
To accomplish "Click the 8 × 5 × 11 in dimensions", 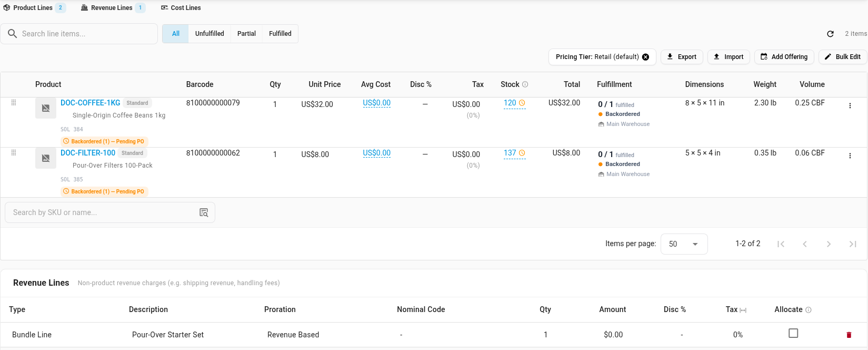I will coord(705,103).
